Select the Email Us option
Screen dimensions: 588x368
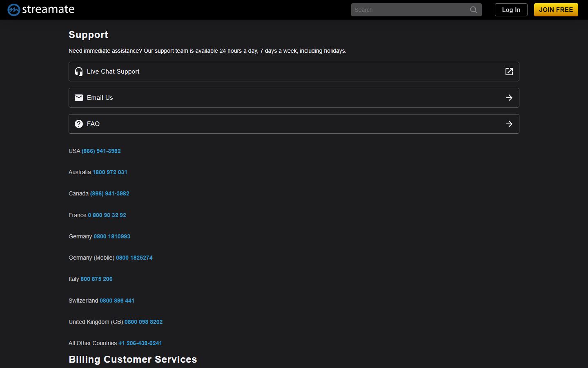294,98
